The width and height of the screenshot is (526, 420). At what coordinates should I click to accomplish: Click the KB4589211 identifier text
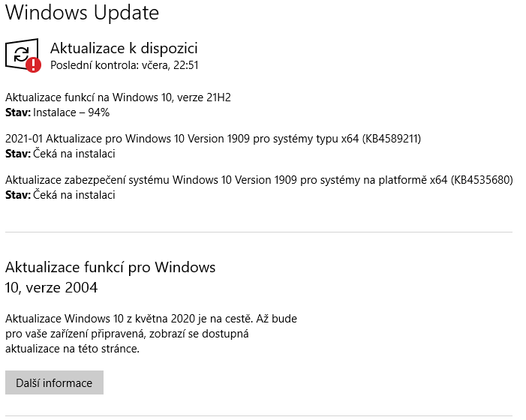tap(392, 139)
